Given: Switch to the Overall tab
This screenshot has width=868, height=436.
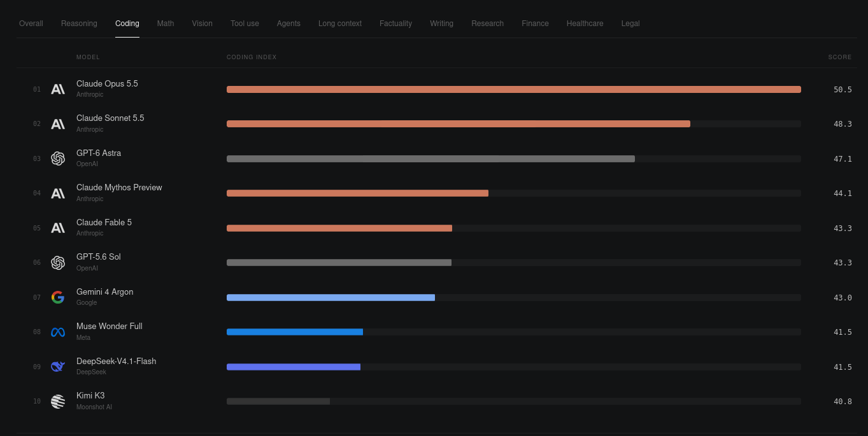Looking at the screenshot, I should 31,24.
